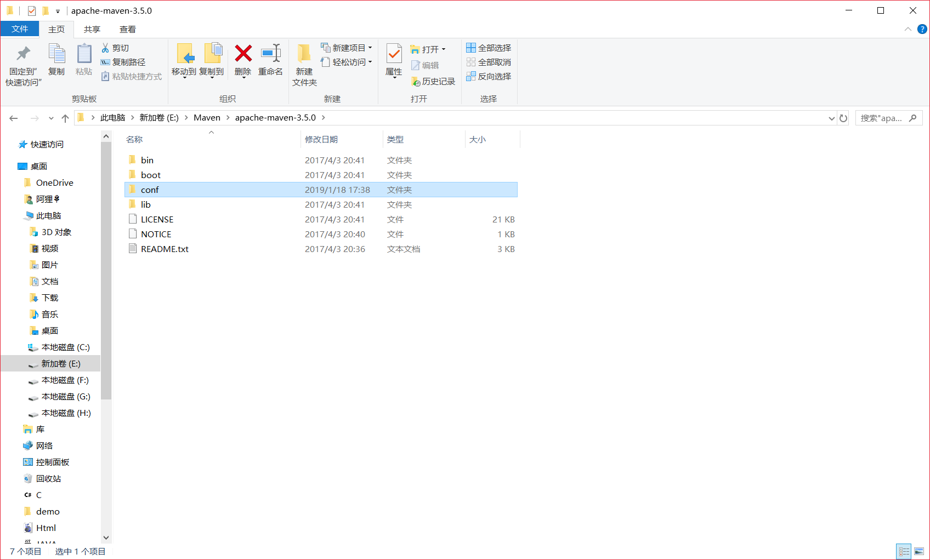
Task: Go up one level to Maven
Action: [x=65, y=118]
